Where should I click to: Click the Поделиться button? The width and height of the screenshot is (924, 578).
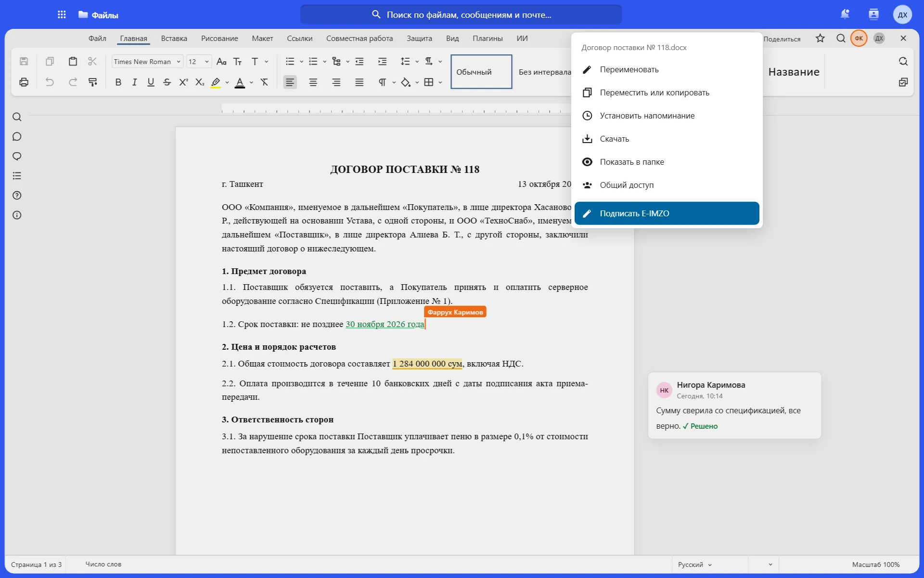pos(782,39)
